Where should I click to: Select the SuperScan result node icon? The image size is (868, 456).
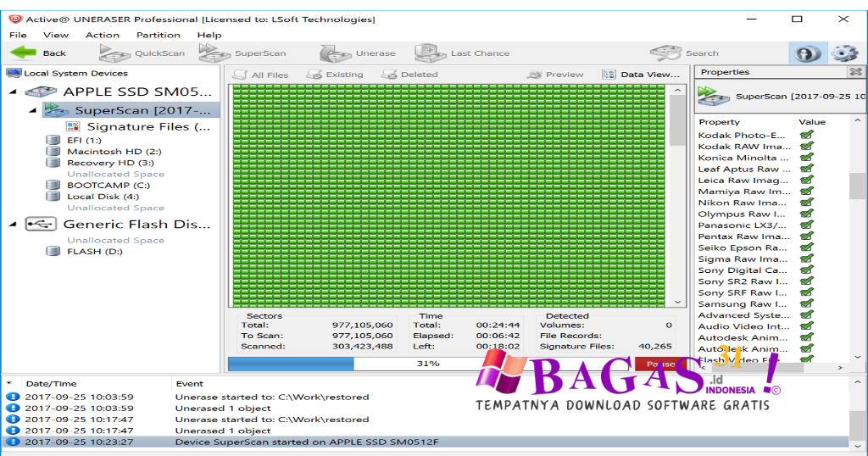[x=57, y=109]
